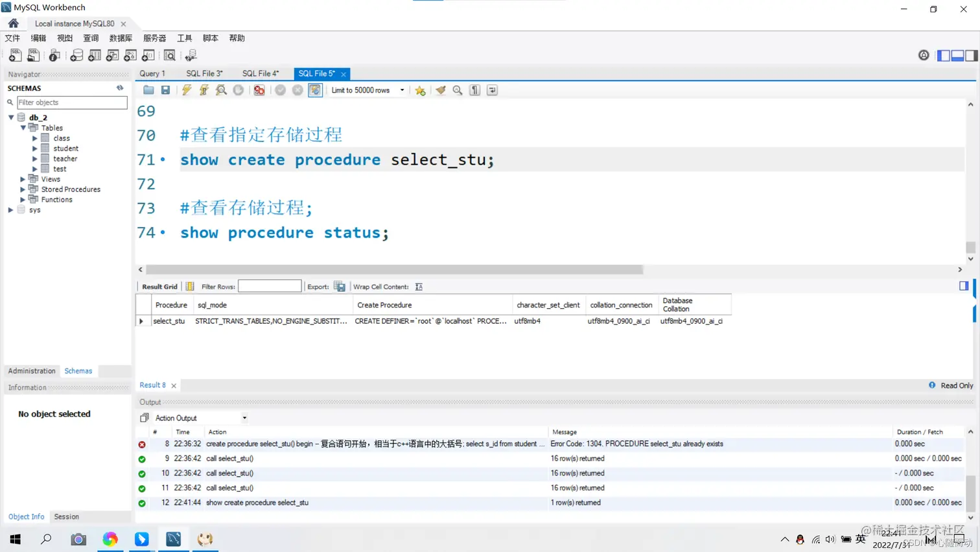Save snippet star icon
This screenshot has height=552, width=980.
tap(420, 90)
